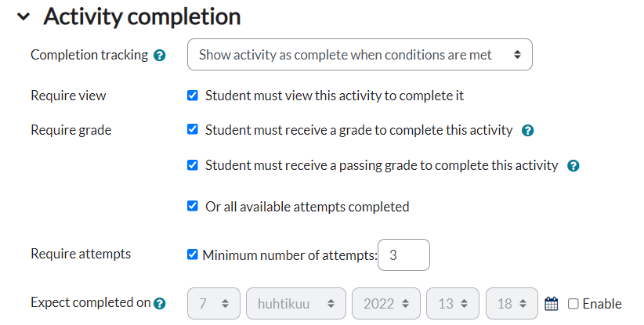Tick the Enable checkbox for expected date
Image resolution: width=644 pixels, height=325 pixels.
coord(573,304)
